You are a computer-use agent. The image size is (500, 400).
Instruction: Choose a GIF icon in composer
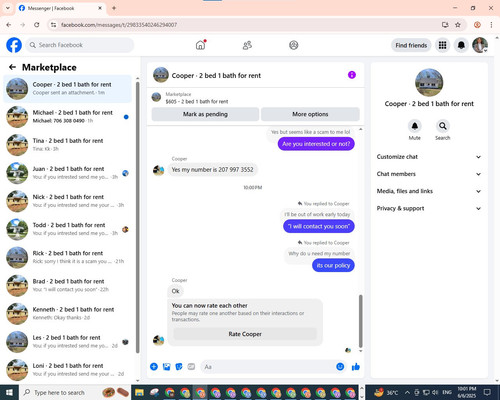(191, 367)
